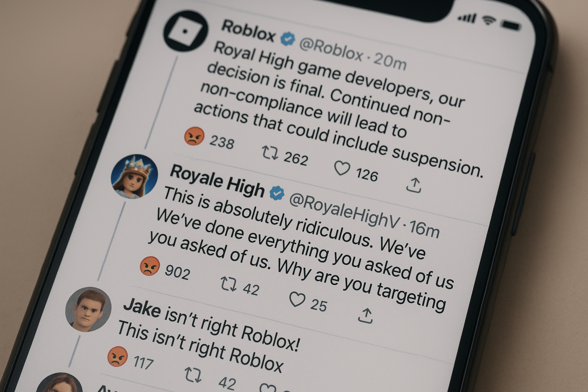Like the Royale High reply with 25 likes
The image size is (588, 392).
(297, 299)
